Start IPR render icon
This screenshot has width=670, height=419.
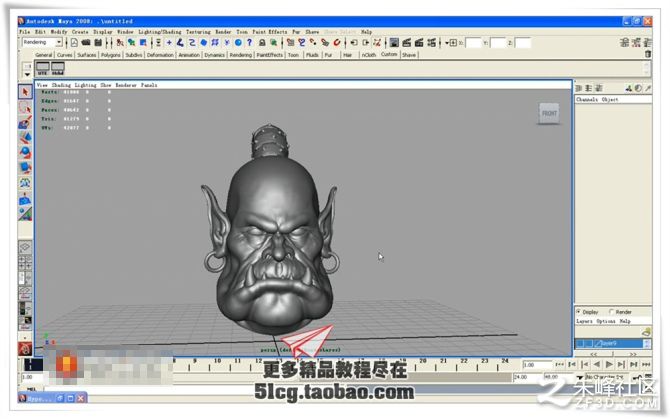(419, 43)
